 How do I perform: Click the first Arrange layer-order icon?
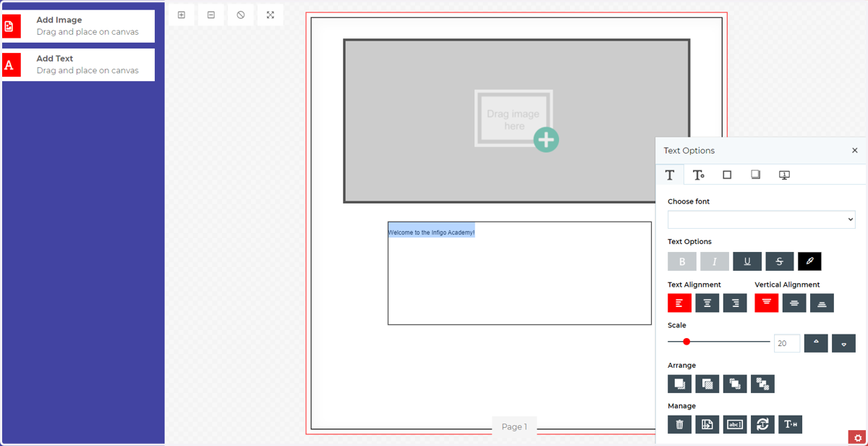(x=679, y=384)
